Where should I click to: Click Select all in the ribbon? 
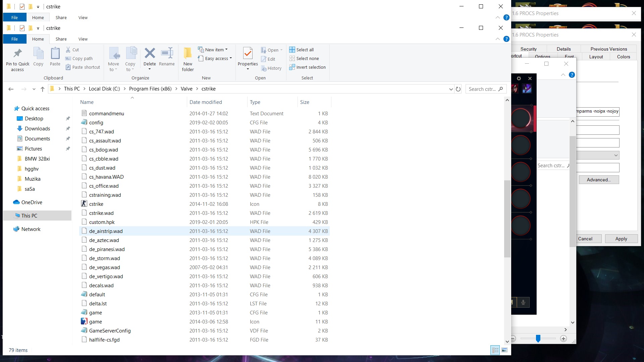click(302, 50)
